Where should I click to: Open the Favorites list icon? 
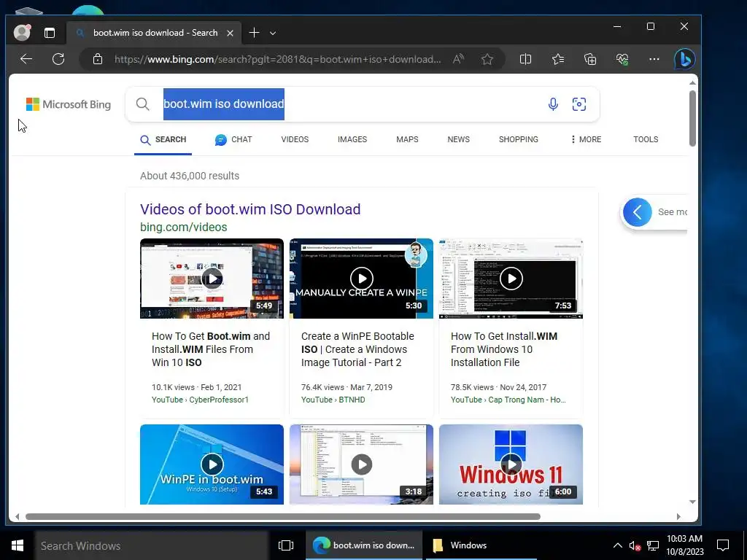pos(558,59)
